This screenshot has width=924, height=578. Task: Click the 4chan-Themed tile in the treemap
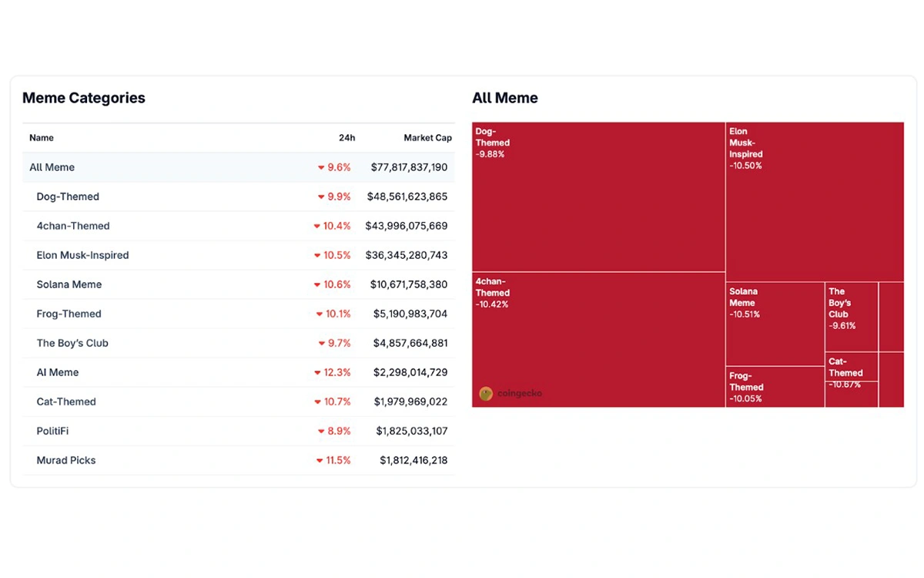coord(598,339)
